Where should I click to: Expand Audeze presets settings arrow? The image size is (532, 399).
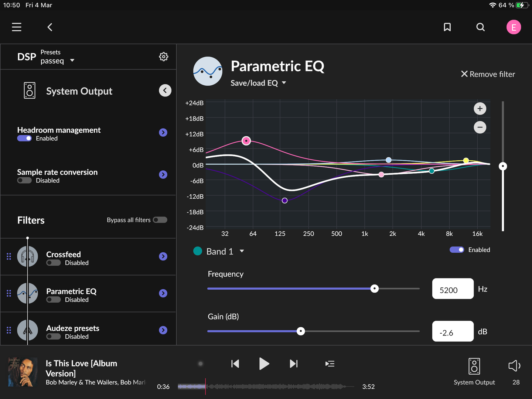pos(163,330)
